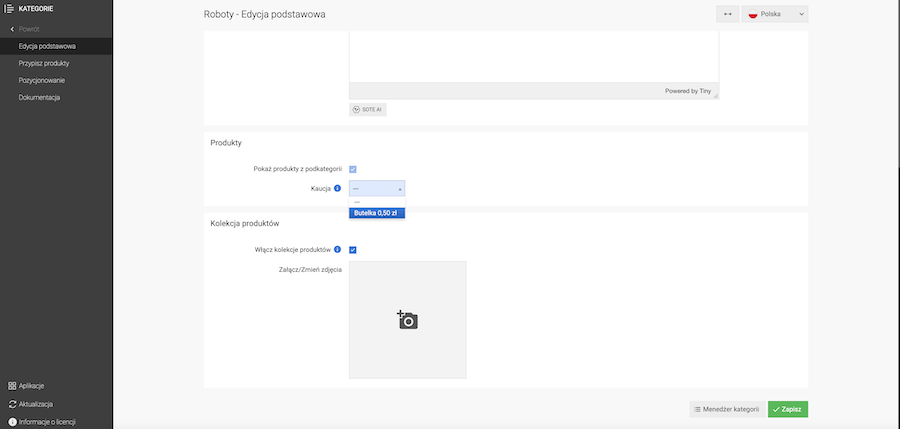Image resolution: width=900 pixels, height=429 pixels.
Task: Click the info icon next to Kaucja
Action: pos(337,188)
